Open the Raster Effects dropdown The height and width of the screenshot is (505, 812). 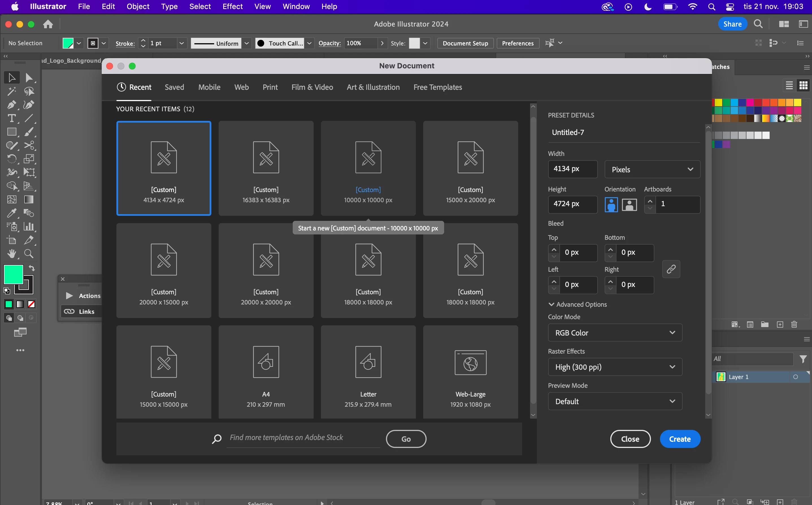click(x=615, y=367)
